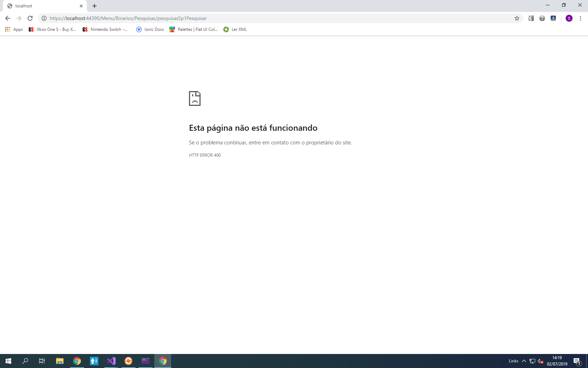Image resolution: width=588 pixels, height=368 pixels.
Task: Open the purple user profile avatar
Action: [x=569, y=18]
